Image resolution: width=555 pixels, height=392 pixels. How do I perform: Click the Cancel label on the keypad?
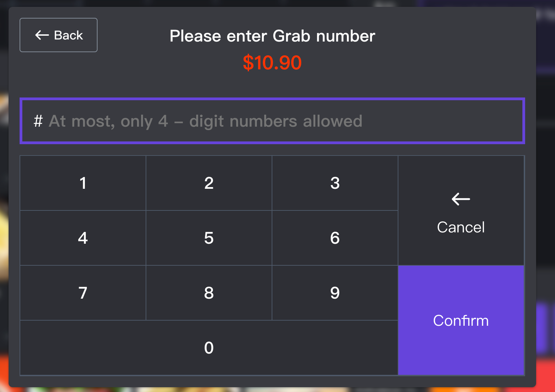461,227
